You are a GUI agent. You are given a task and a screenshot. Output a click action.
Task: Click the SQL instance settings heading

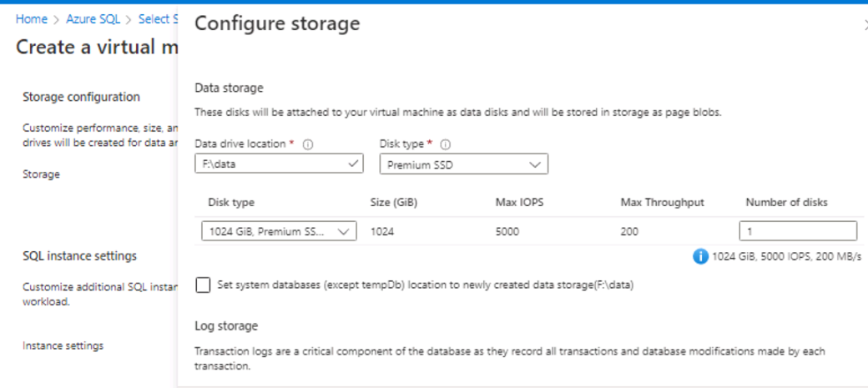79,255
